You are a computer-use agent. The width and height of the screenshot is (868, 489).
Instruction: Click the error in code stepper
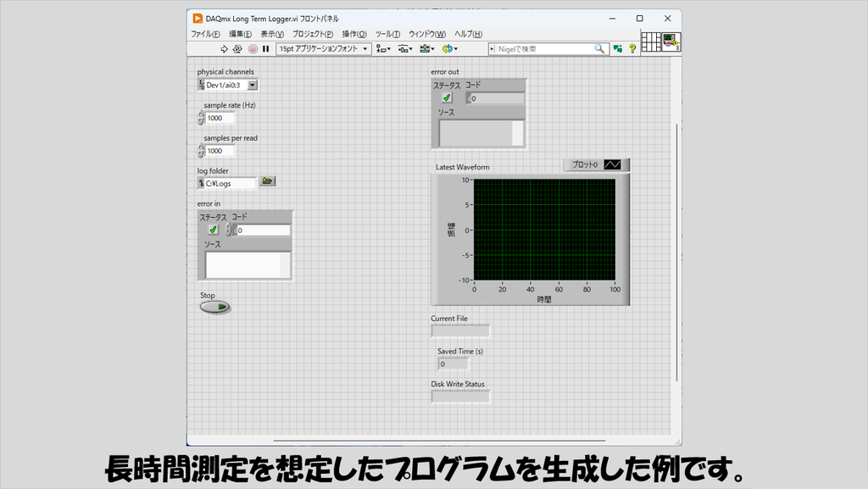(x=229, y=231)
